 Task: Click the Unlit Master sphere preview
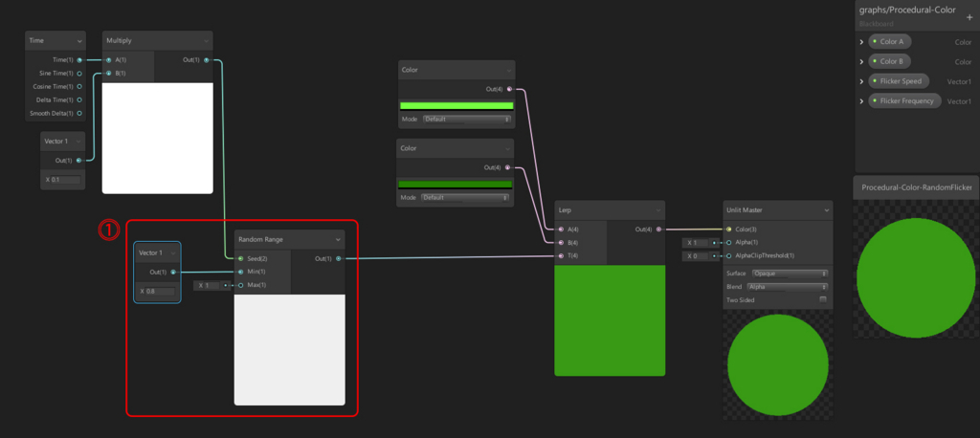[x=777, y=365]
